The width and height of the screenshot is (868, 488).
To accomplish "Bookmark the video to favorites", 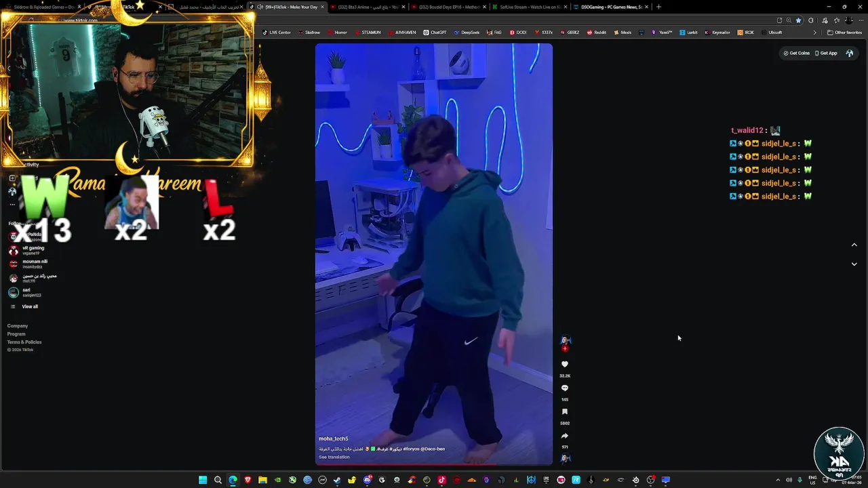I will coord(564,411).
